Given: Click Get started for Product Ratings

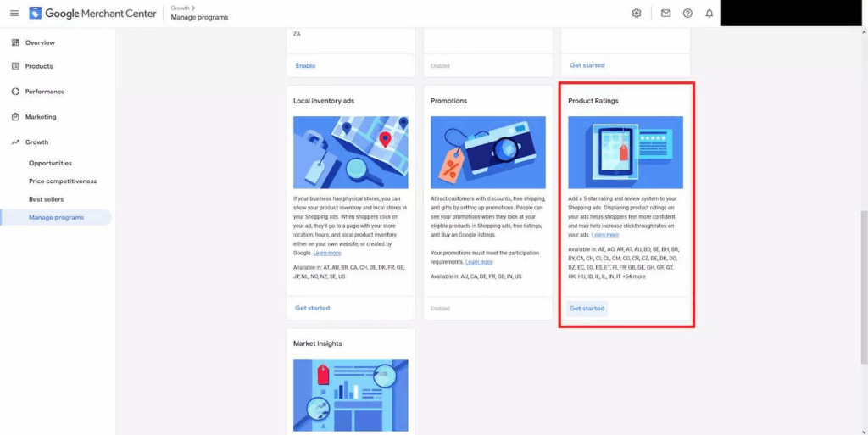Looking at the screenshot, I should (587, 309).
